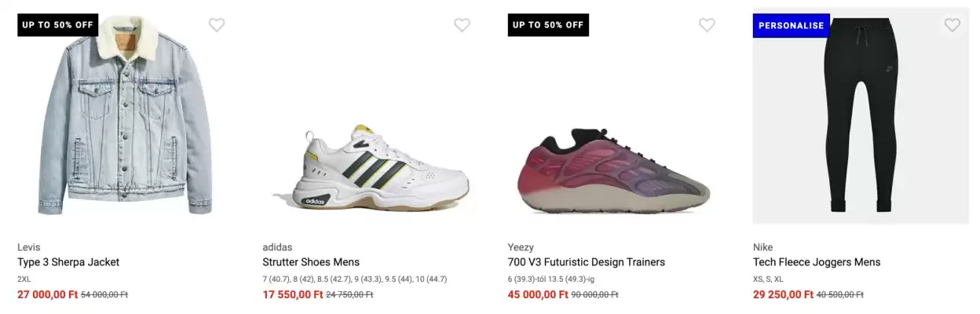980x314 pixels.
Task: Select the adidas brand label
Action: pyautogui.click(x=277, y=247)
